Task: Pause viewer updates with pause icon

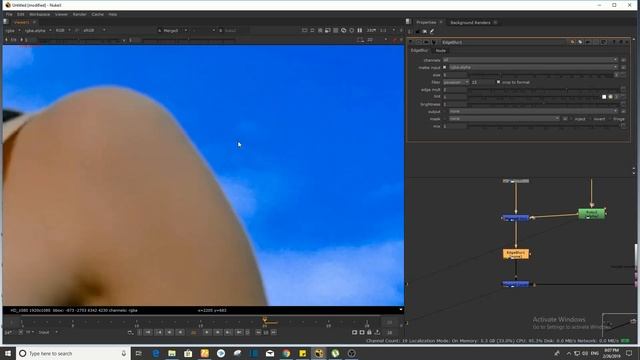Action: pos(360,31)
